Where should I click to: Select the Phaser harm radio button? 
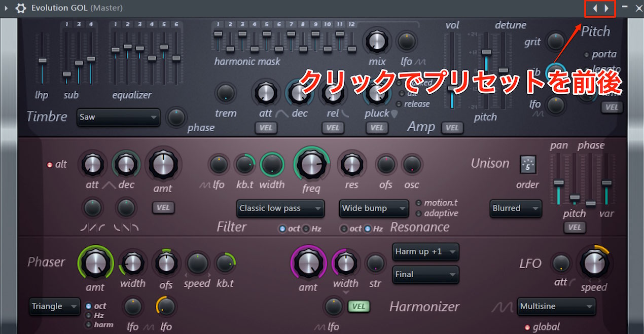pyautogui.click(x=88, y=324)
